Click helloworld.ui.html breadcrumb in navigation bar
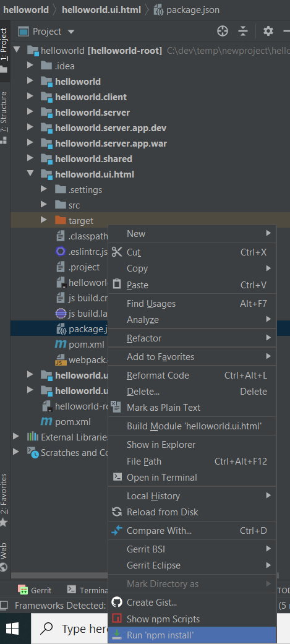Viewport: 290px width, 644px height. (101, 9)
